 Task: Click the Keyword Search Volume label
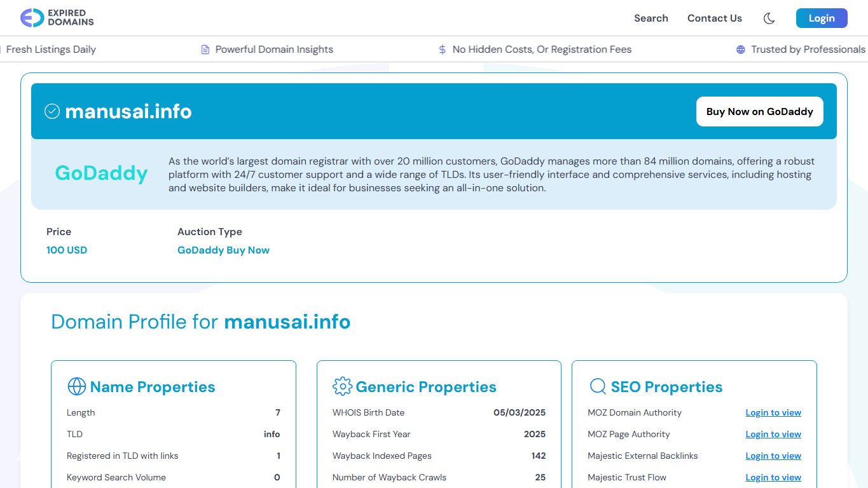click(116, 477)
